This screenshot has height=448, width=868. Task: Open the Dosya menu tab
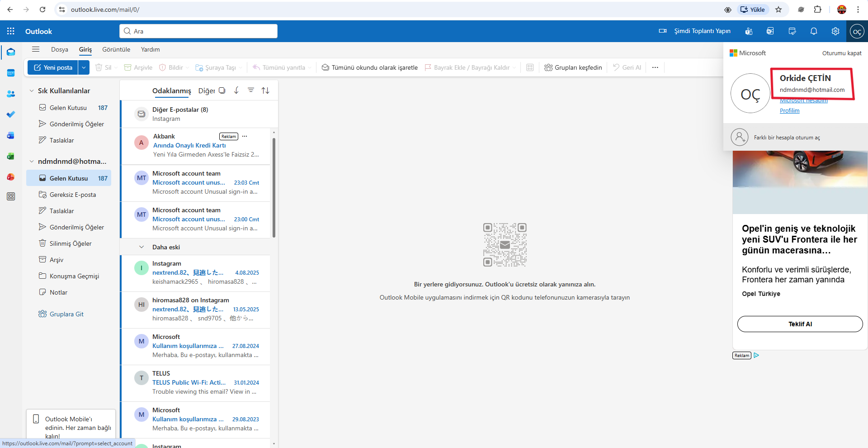click(x=60, y=49)
